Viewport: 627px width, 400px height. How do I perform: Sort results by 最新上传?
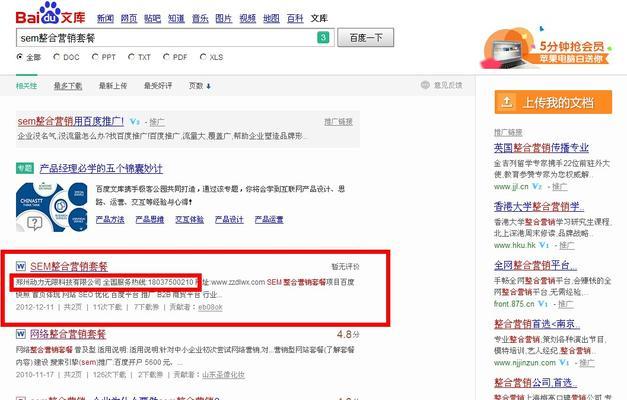tap(113, 86)
